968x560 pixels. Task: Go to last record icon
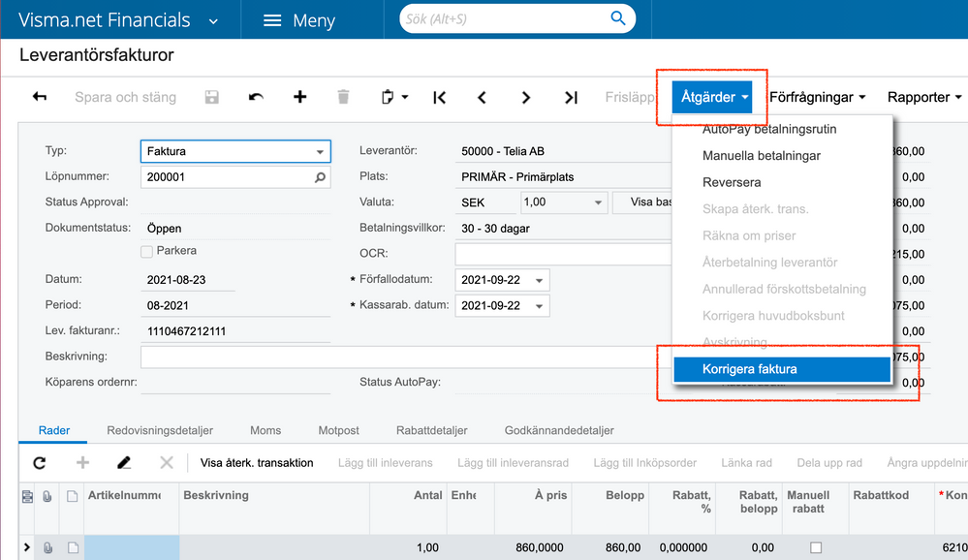[x=571, y=97]
